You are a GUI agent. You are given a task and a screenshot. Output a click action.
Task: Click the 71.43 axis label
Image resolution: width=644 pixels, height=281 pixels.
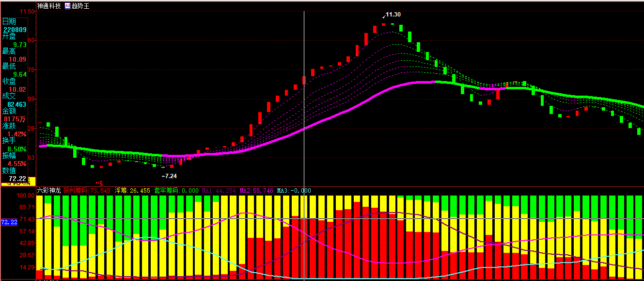coord(26,219)
